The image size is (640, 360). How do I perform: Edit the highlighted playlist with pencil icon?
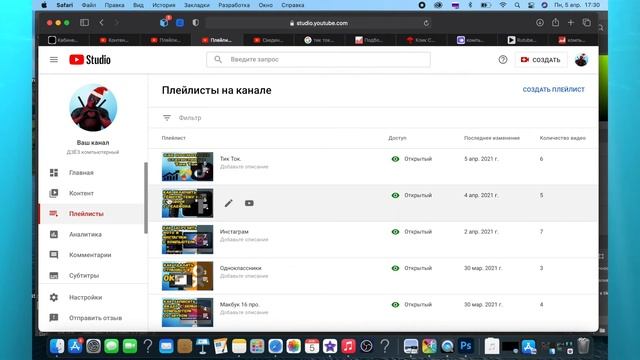[229, 203]
